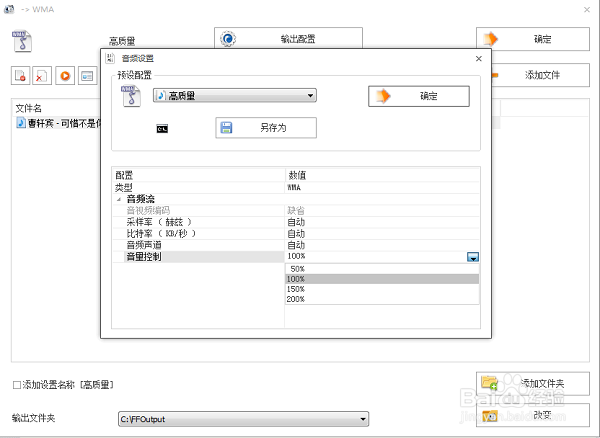Image resolution: width=600 pixels, height=438 pixels.
Task: Click the WMA file icon in main window
Action: [x=22, y=41]
